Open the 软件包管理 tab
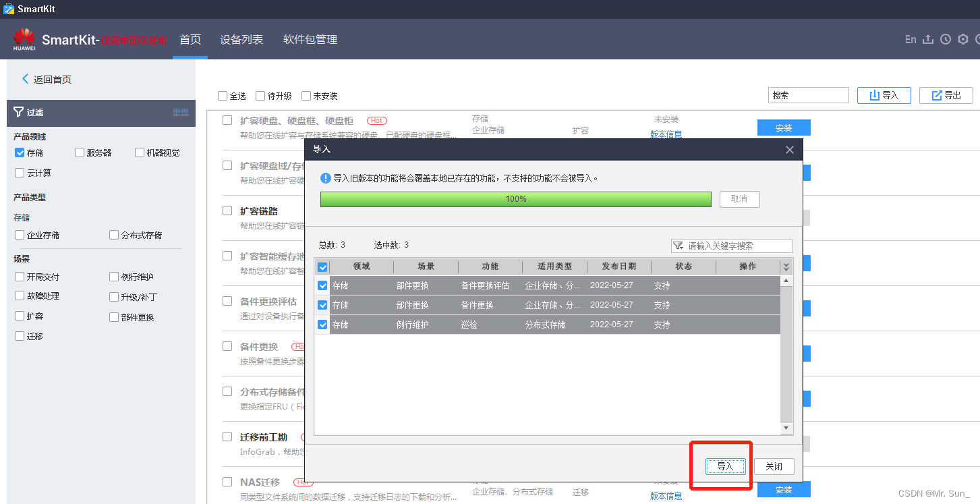Image resolution: width=980 pixels, height=504 pixels. (310, 39)
